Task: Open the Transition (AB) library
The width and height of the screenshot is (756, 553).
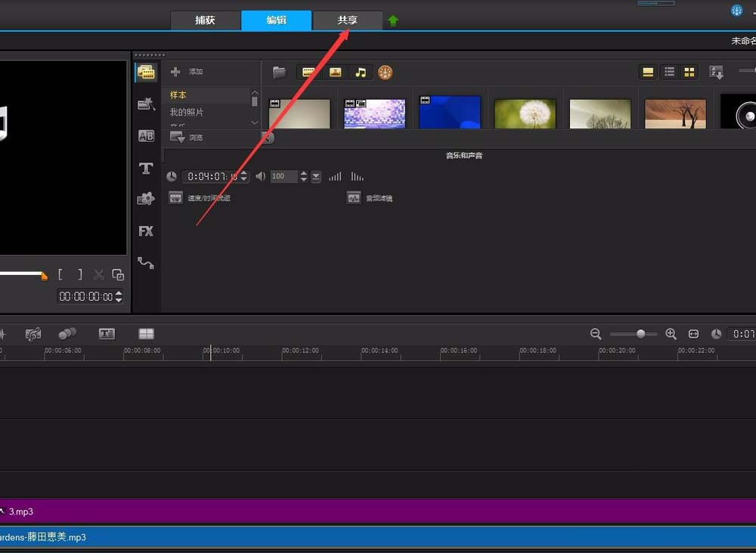Action: pyautogui.click(x=146, y=136)
